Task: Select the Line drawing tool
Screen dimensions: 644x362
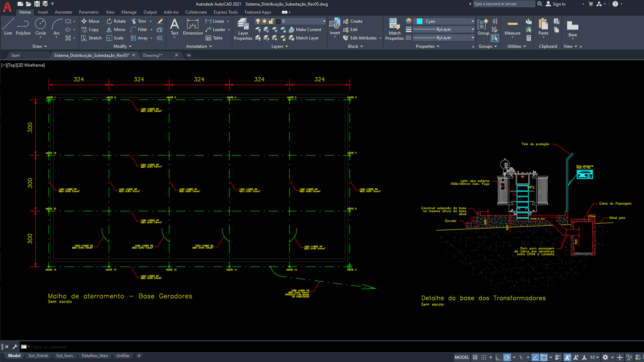Action: pos(8,27)
